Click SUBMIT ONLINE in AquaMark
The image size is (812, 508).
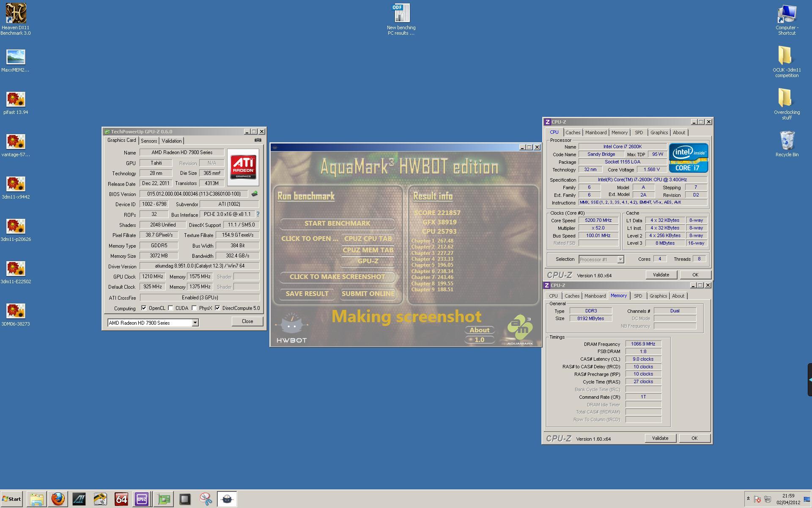tap(368, 293)
